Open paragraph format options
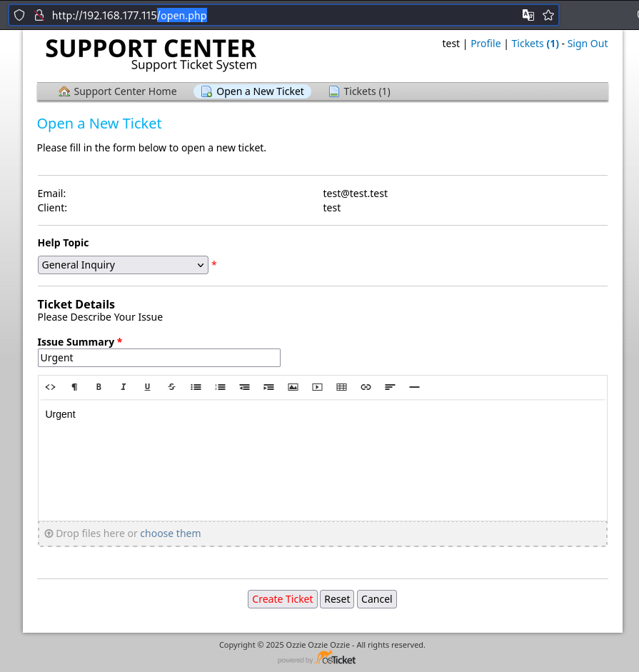Viewport: 639px width, 672px height. [74, 387]
